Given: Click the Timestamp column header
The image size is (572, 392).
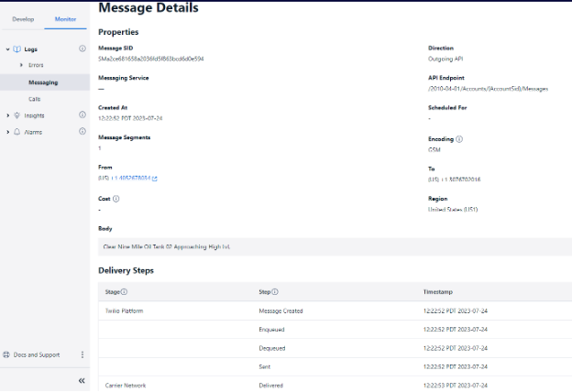Looking at the screenshot, I should click(438, 292).
